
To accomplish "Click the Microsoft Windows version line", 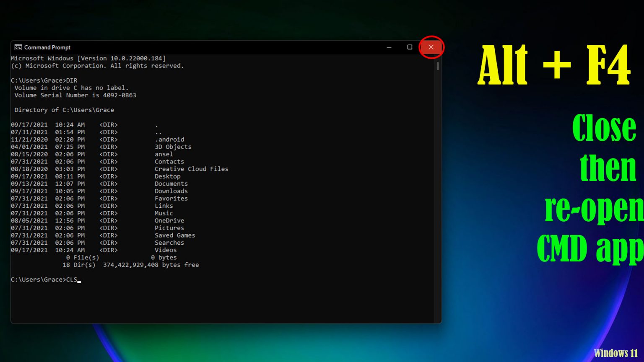I will click(88, 58).
